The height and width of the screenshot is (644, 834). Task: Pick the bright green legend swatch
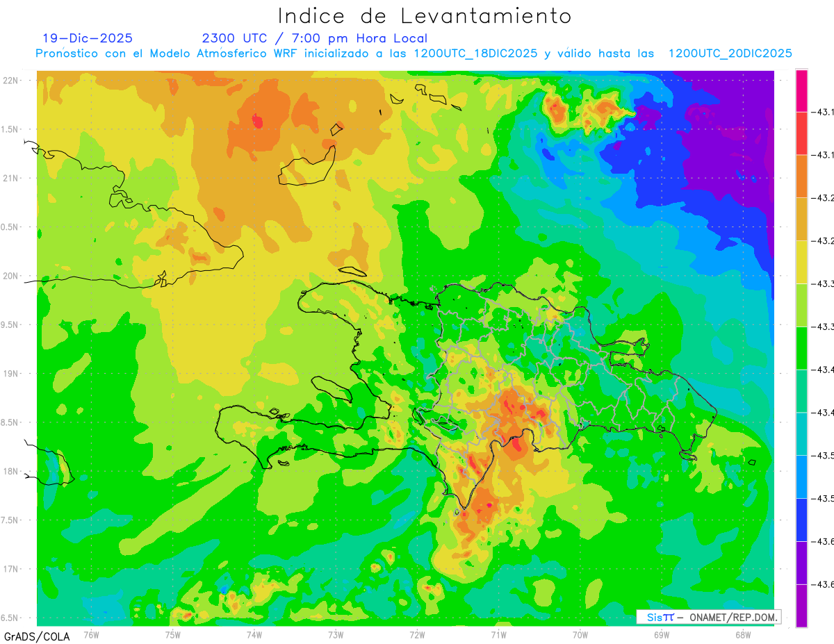[x=801, y=348]
